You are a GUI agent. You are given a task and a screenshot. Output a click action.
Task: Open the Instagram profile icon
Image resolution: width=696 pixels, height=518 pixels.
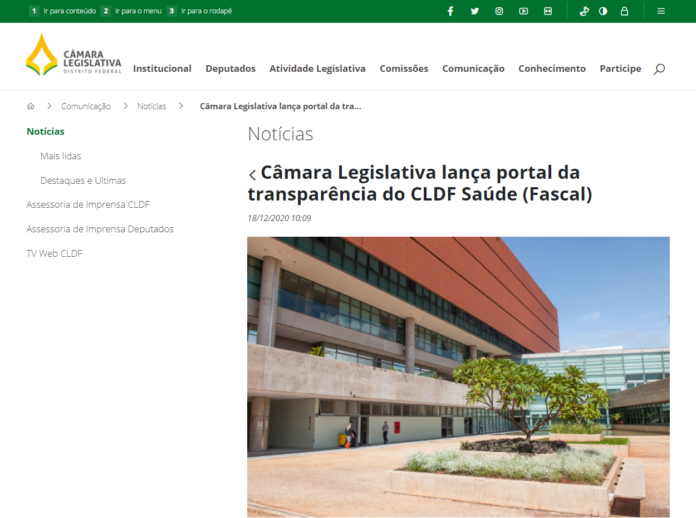click(499, 11)
